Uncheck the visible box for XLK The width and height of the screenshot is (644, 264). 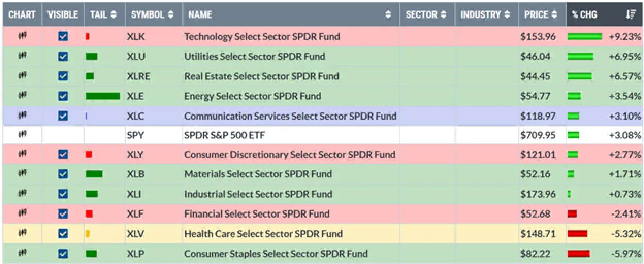63,37
